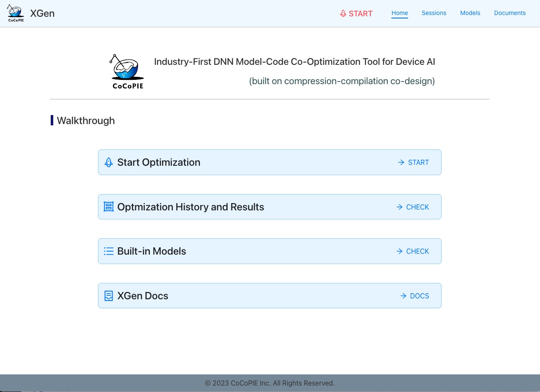The height and width of the screenshot is (392, 540).
Task: Click the XGen brand title
Action: click(x=43, y=13)
